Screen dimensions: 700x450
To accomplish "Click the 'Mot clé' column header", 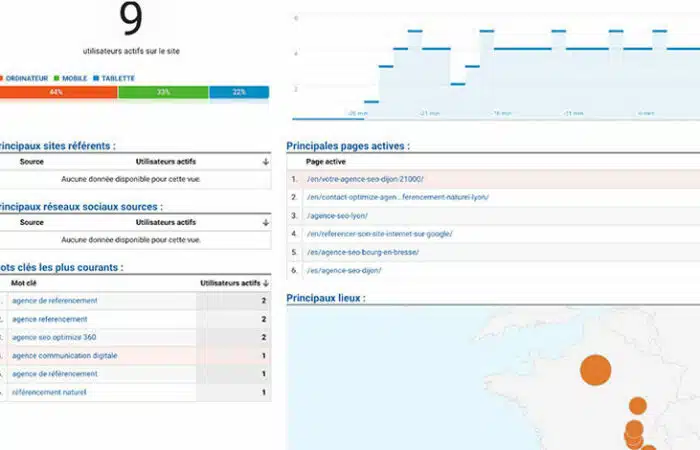I will 23,283.
